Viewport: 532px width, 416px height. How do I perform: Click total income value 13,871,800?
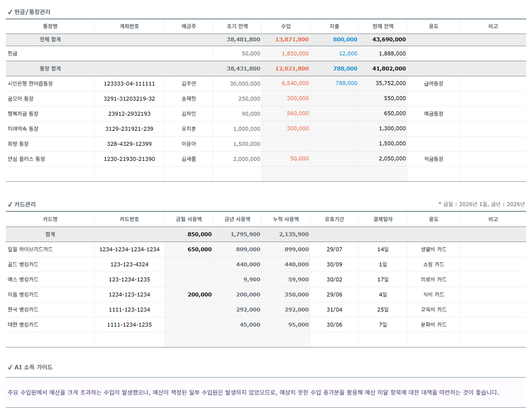pyautogui.click(x=292, y=39)
